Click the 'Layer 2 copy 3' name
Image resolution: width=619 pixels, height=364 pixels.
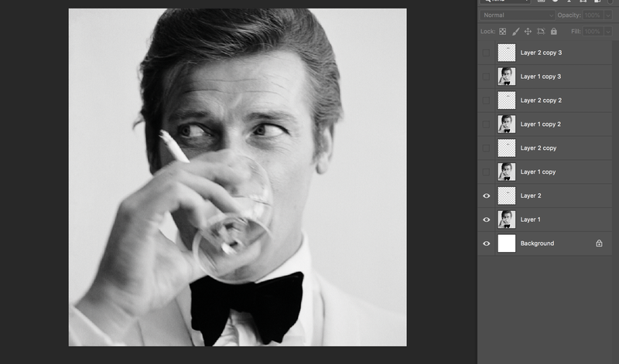541,53
